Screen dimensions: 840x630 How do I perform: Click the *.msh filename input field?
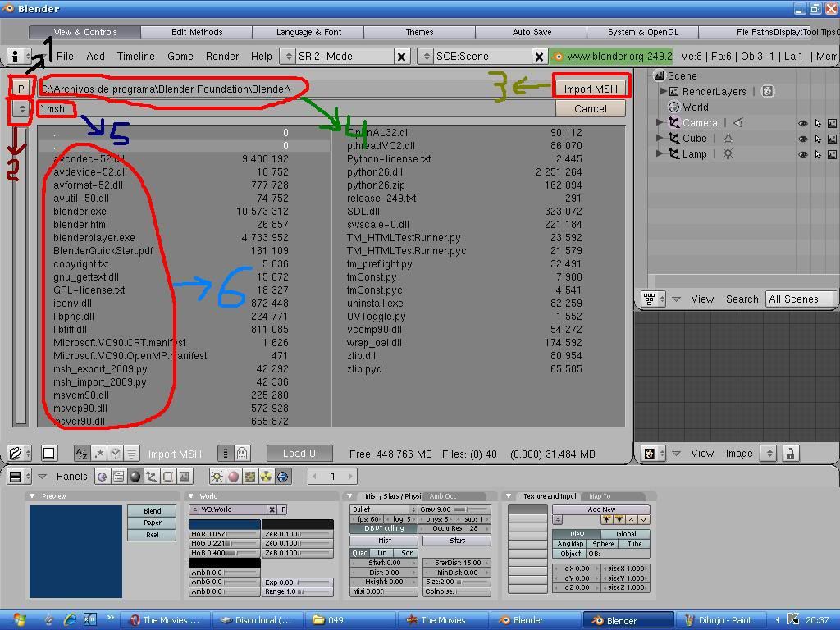tap(297, 109)
